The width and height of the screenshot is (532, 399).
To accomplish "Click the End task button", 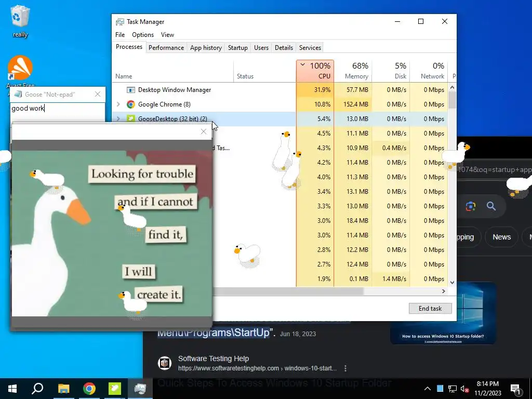I will [430, 309].
